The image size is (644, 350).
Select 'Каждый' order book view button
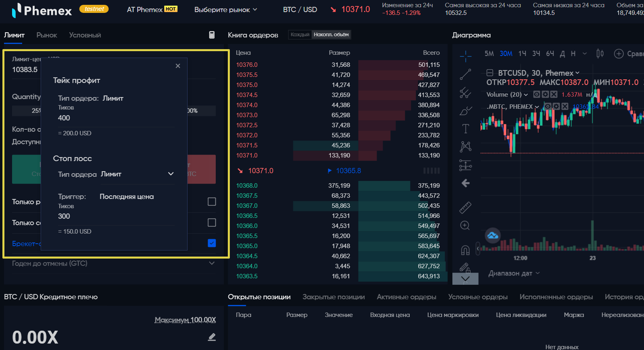pyautogui.click(x=300, y=35)
